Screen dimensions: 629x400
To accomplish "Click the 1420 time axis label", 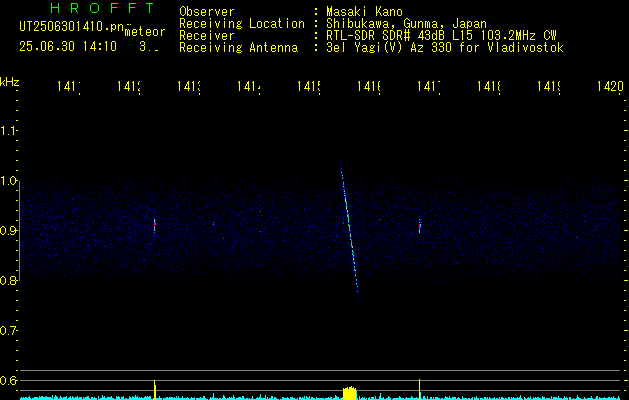I will coord(610,86).
